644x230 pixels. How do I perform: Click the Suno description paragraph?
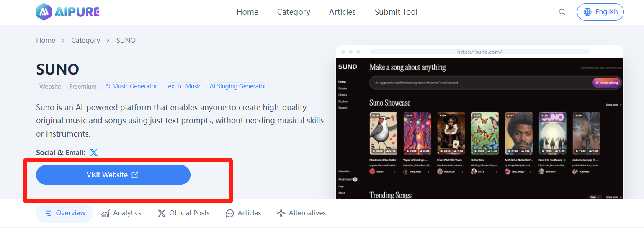180,121
